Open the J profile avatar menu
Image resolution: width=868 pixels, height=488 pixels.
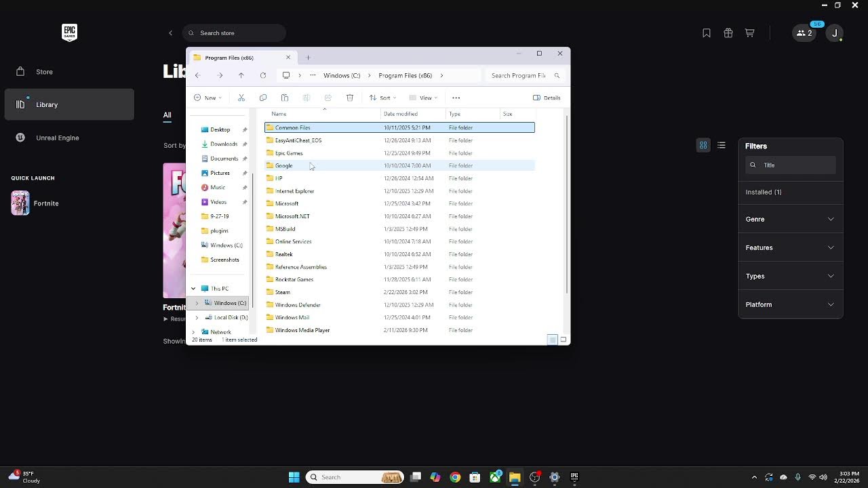[x=835, y=33]
